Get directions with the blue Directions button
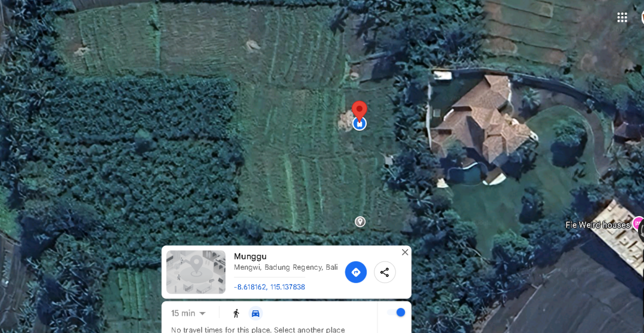The height and width of the screenshot is (333, 644). coord(355,272)
